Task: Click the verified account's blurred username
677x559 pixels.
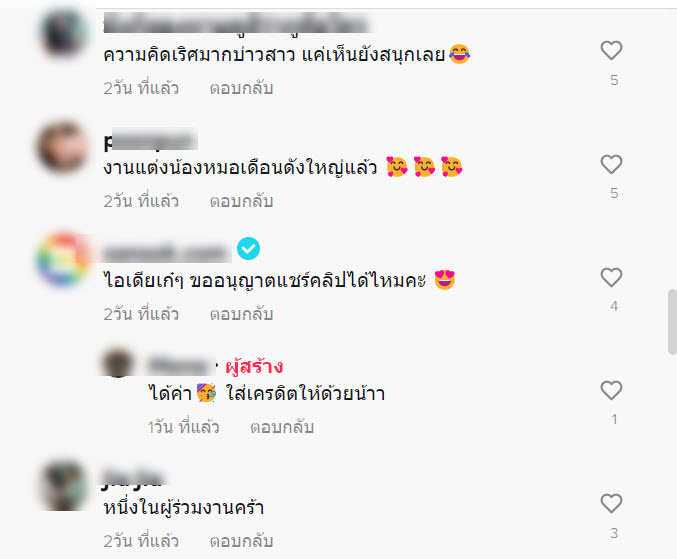Action: coord(167,252)
